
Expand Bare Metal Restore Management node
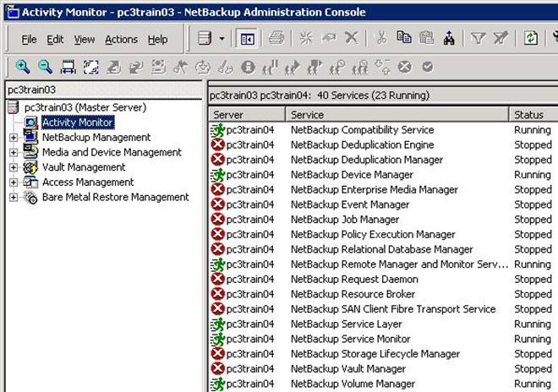coord(14,197)
